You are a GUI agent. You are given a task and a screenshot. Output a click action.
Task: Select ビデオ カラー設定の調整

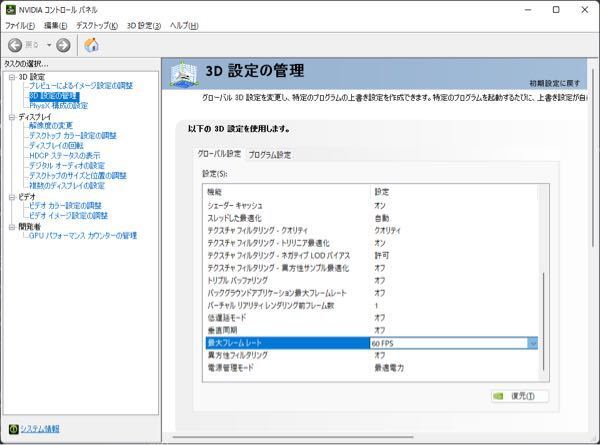pos(65,205)
